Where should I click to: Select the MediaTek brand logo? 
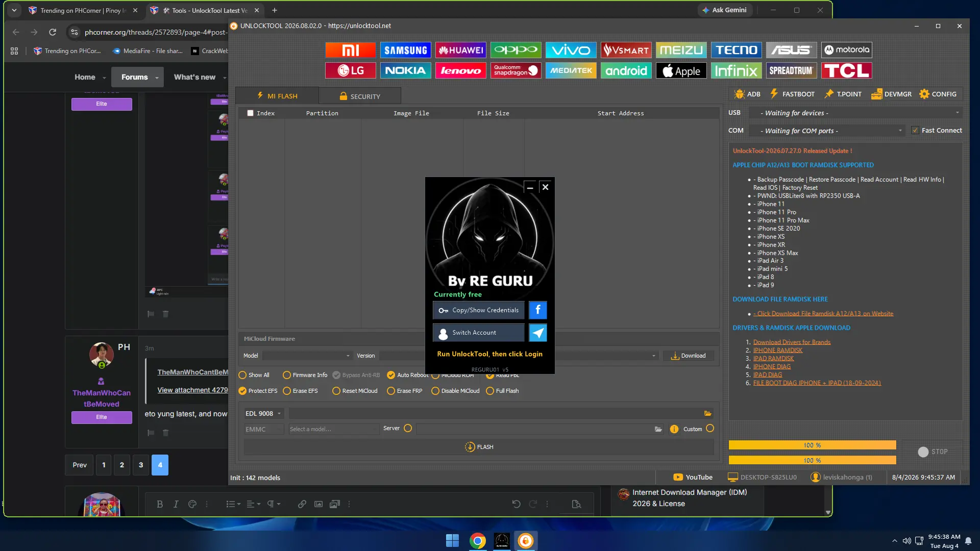click(x=571, y=70)
